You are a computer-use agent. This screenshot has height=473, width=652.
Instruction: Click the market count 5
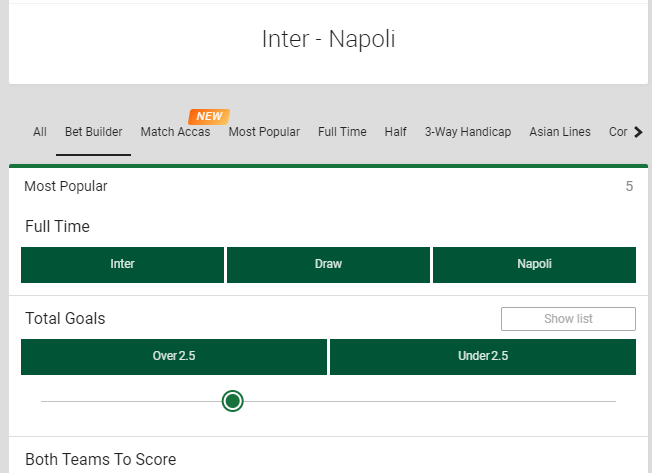coord(629,186)
